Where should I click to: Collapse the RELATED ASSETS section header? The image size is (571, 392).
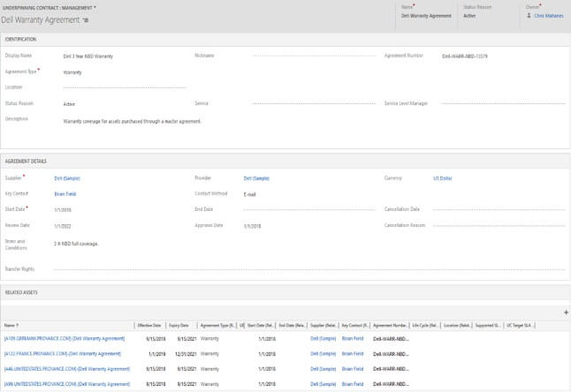tap(21, 292)
